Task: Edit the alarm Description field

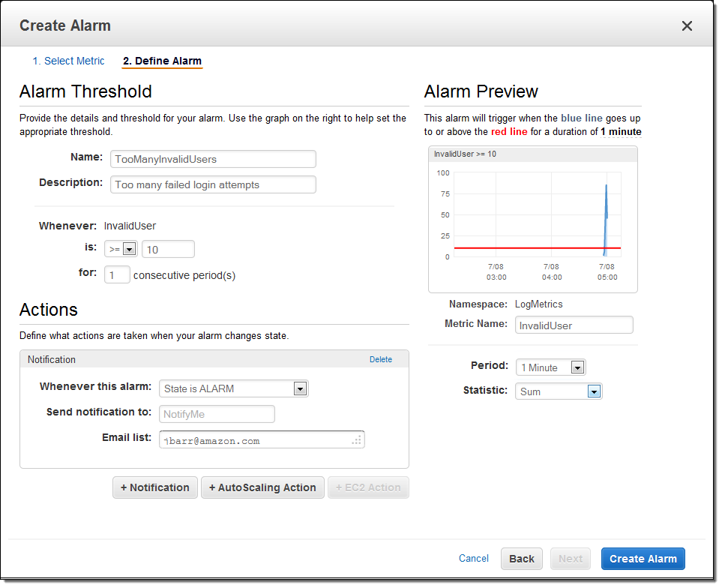Action: pyautogui.click(x=213, y=184)
